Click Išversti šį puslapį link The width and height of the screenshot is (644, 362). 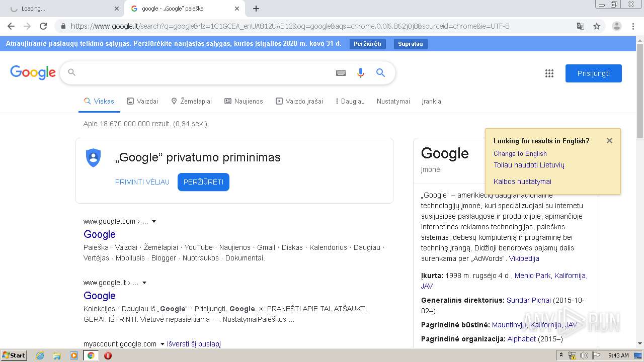194,344
